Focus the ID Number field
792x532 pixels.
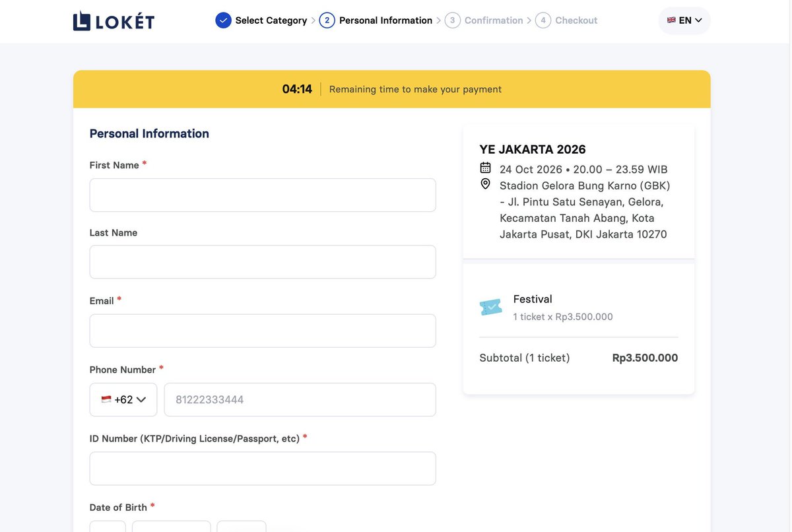pos(263,469)
